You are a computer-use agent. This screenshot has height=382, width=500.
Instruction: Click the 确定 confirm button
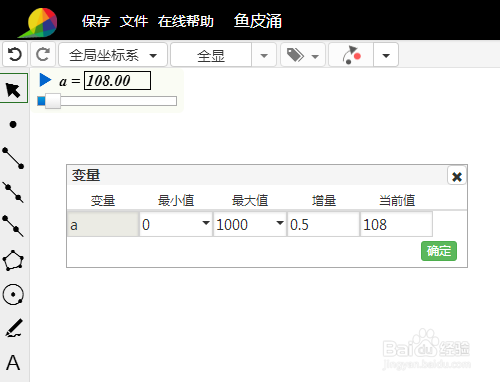[439, 251]
